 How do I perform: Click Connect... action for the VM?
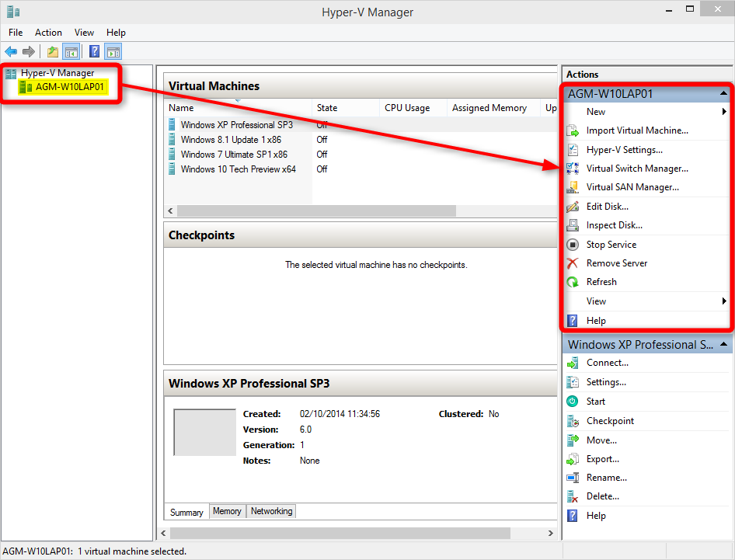click(x=607, y=363)
